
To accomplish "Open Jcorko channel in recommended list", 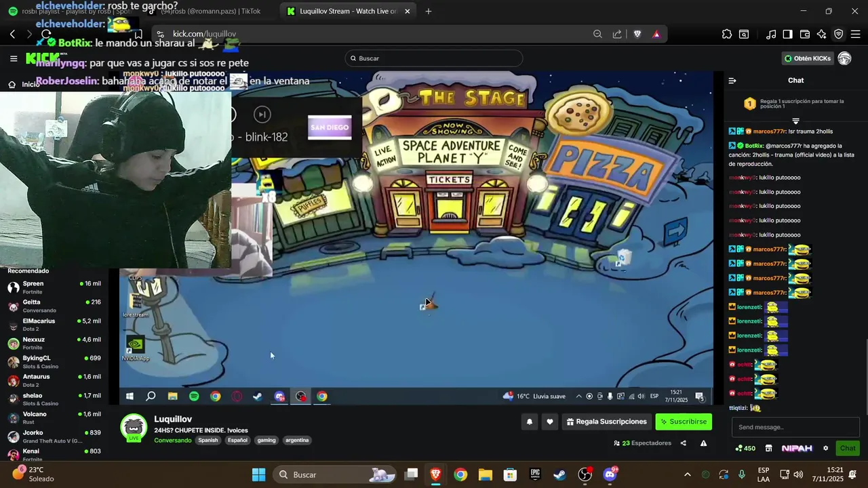I will [x=54, y=436].
